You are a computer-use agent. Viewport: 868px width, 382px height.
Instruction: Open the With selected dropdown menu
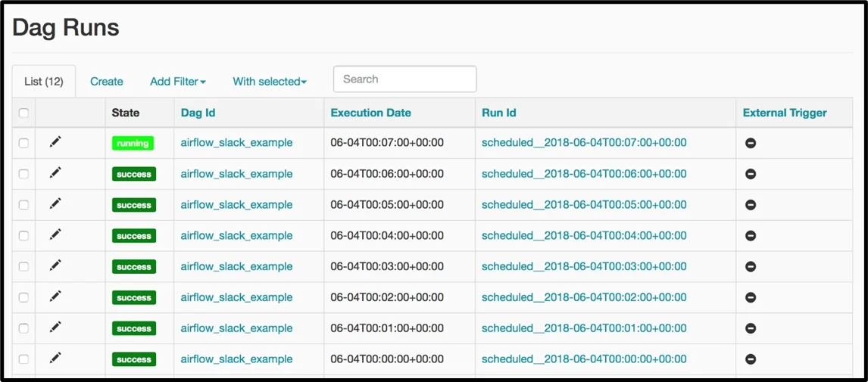pyautogui.click(x=269, y=82)
